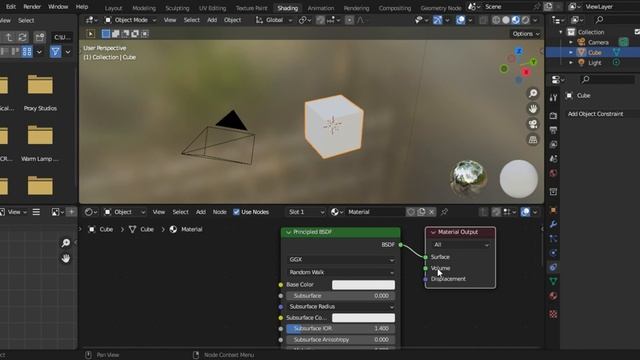Toggle the camera view icon in viewport
Viewport: 640px width, 360px height.
pos(533,124)
